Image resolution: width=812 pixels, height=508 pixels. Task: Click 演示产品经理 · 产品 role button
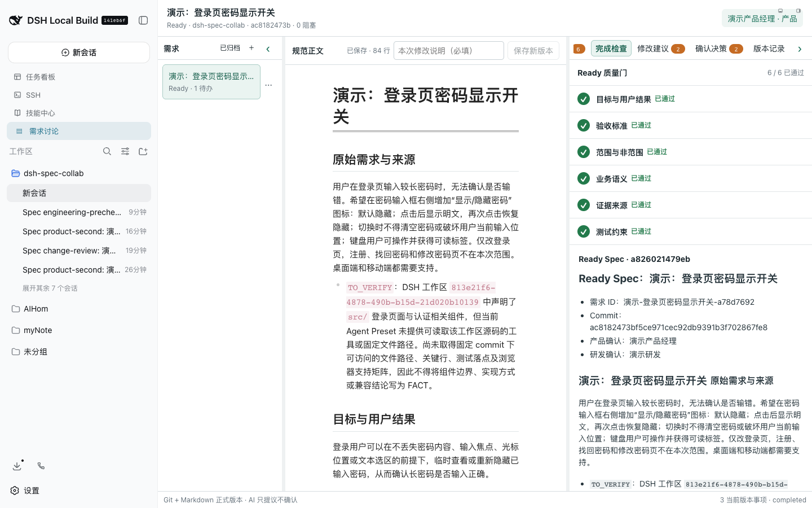tap(762, 19)
